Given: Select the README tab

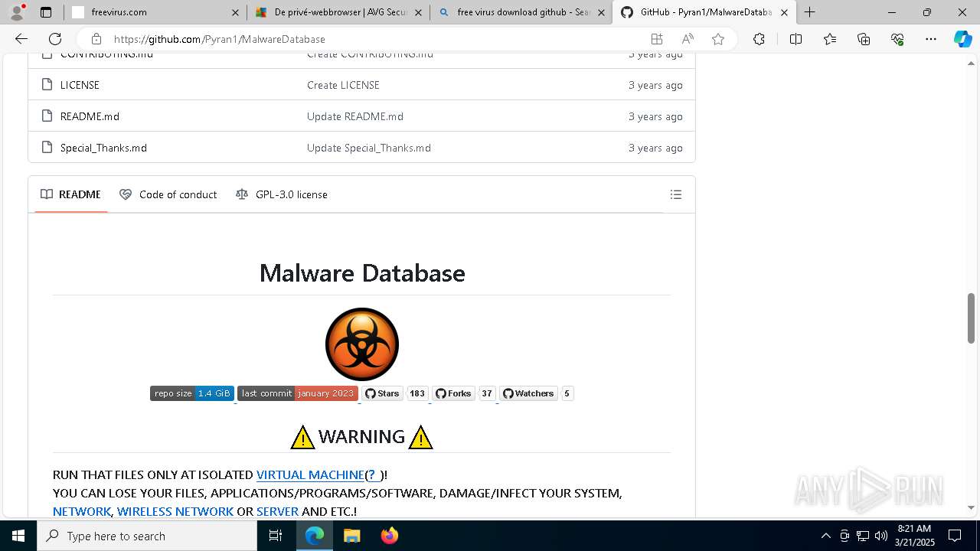Looking at the screenshot, I should coord(70,194).
